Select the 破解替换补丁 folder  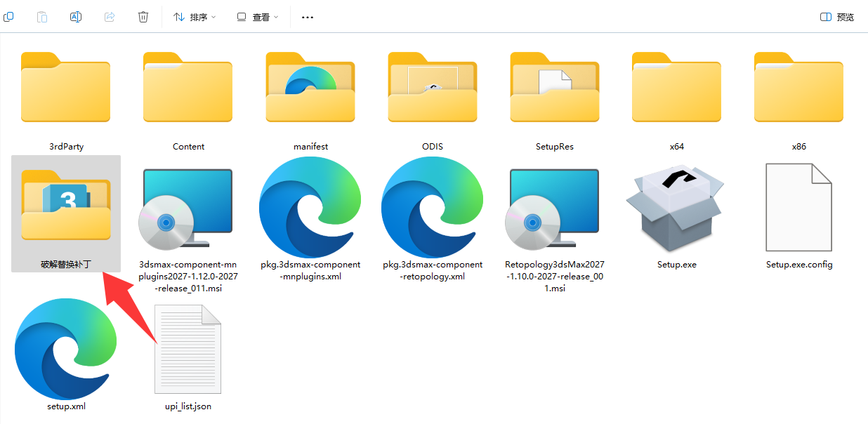pyautogui.click(x=66, y=211)
